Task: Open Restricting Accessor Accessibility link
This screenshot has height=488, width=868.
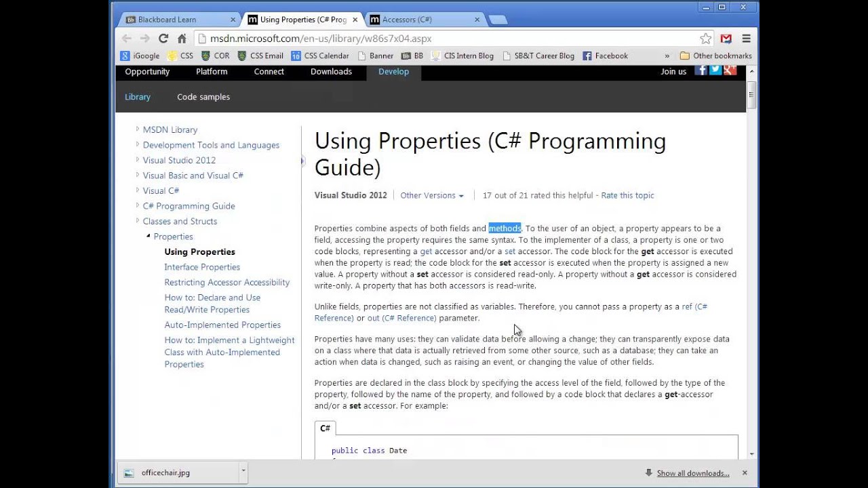Action: pos(226,282)
